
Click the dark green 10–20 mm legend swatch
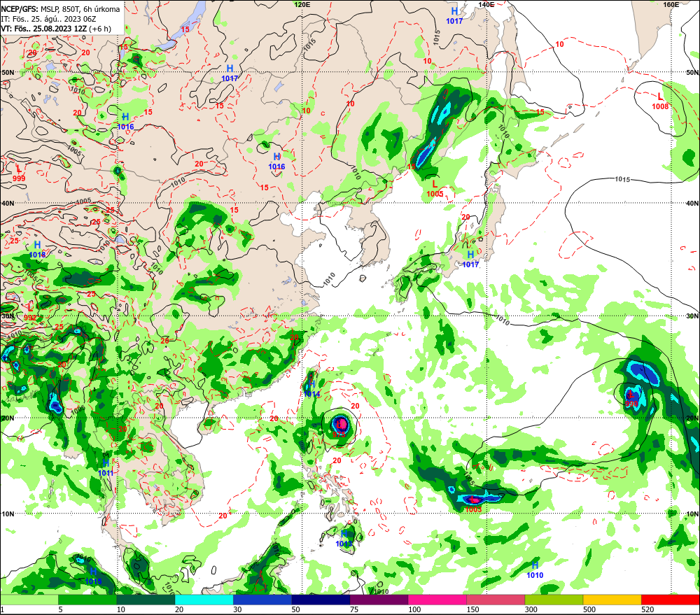[146, 600]
